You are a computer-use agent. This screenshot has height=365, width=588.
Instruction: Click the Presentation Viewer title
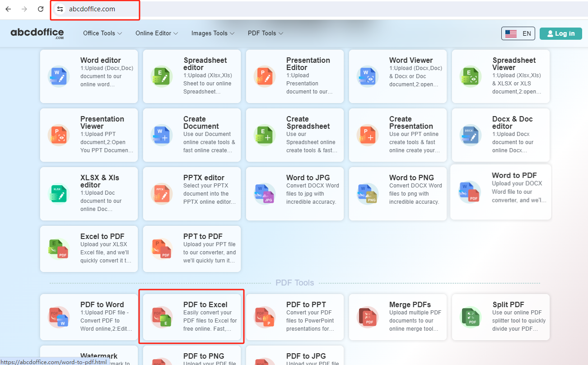pyautogui.click(x=102, y=122)
